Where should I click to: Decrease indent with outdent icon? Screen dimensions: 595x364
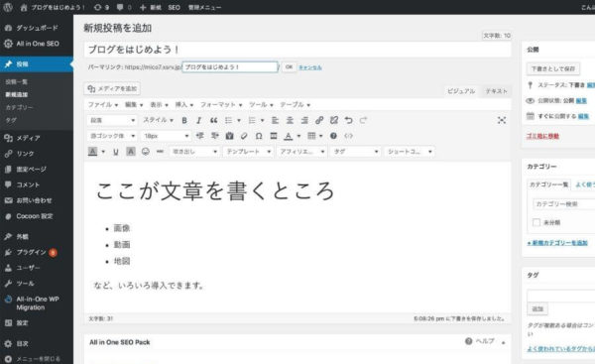200,136
